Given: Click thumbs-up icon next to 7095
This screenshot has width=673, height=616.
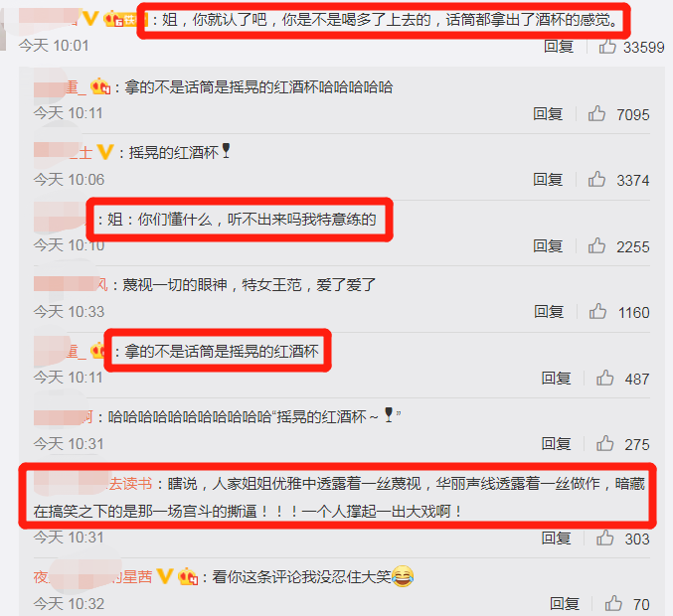Looking at the screenshot, I should click(596, 113).
